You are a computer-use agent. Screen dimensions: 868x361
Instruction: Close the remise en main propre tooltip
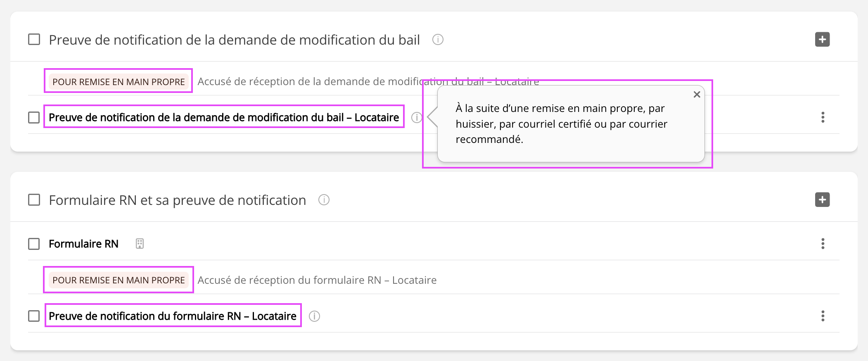coord(697,95)
